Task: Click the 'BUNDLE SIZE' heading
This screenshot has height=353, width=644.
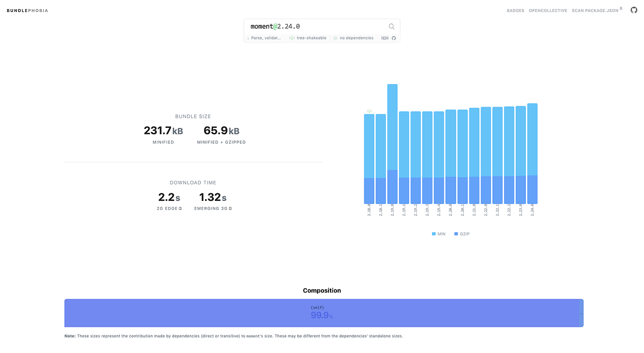Action: click(x=193, y=116)
